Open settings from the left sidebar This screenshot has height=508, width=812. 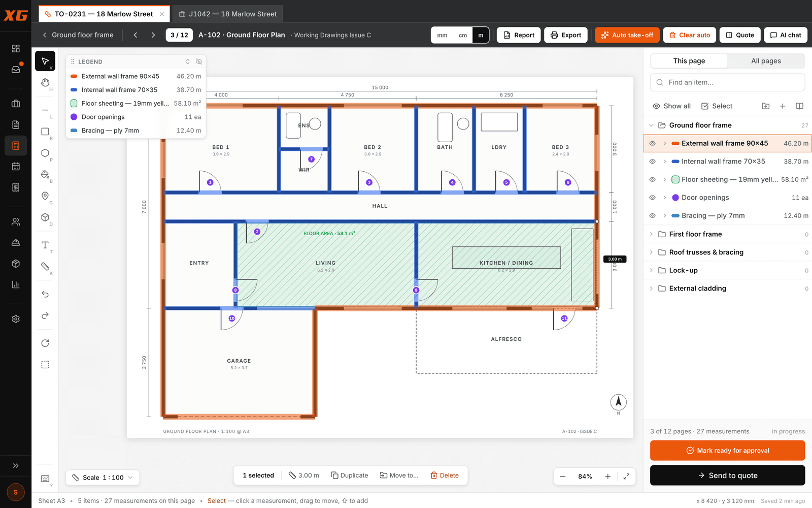click(16, 319)
